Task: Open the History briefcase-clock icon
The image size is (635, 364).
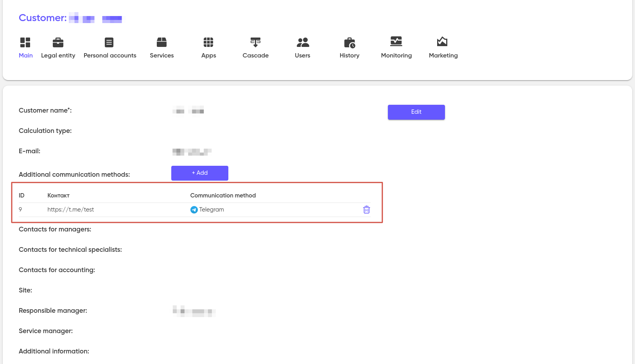Action: (350, 43)
